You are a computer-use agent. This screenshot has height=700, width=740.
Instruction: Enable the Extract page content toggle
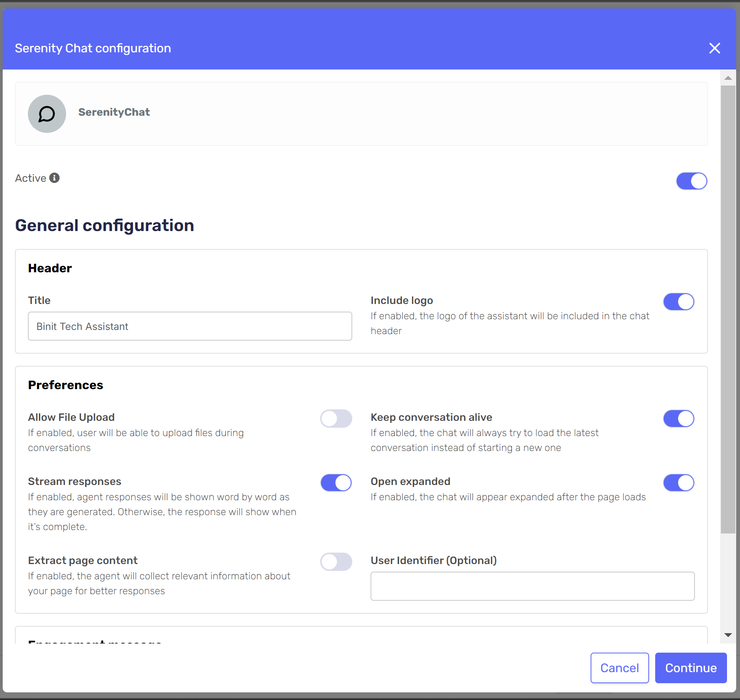(336, 562)
